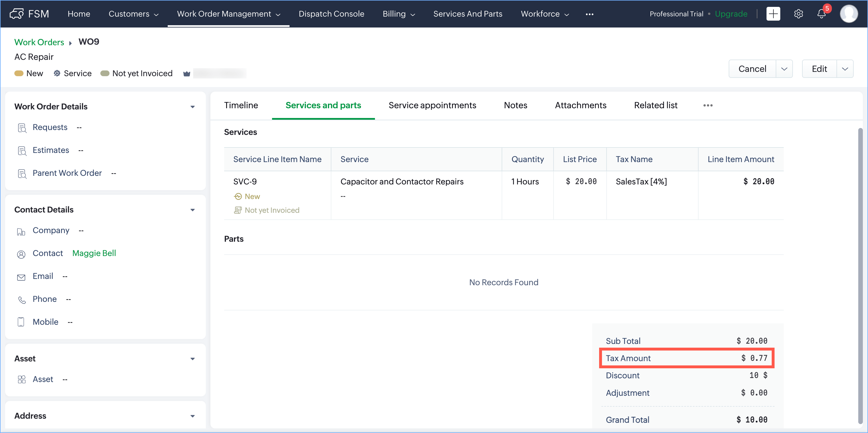
Task: Open the Edit button dropdown arrow
Action: pos(845,69)
